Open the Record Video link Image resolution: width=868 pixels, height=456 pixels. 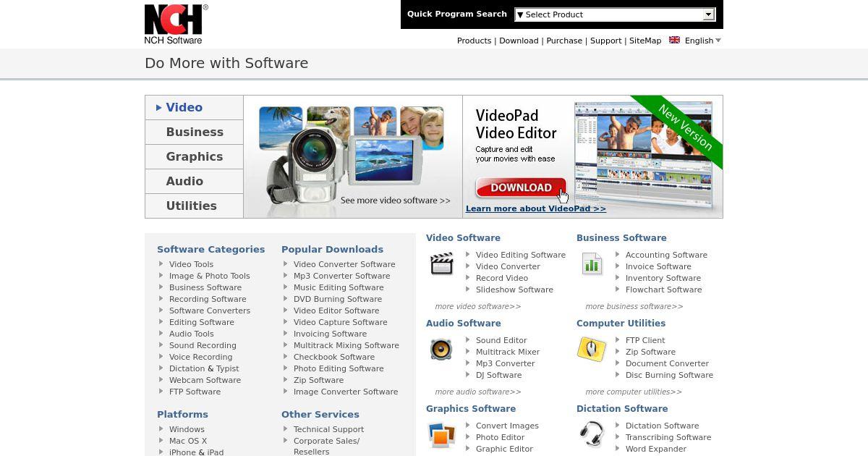pyautogui.click(x=502, y=278)
